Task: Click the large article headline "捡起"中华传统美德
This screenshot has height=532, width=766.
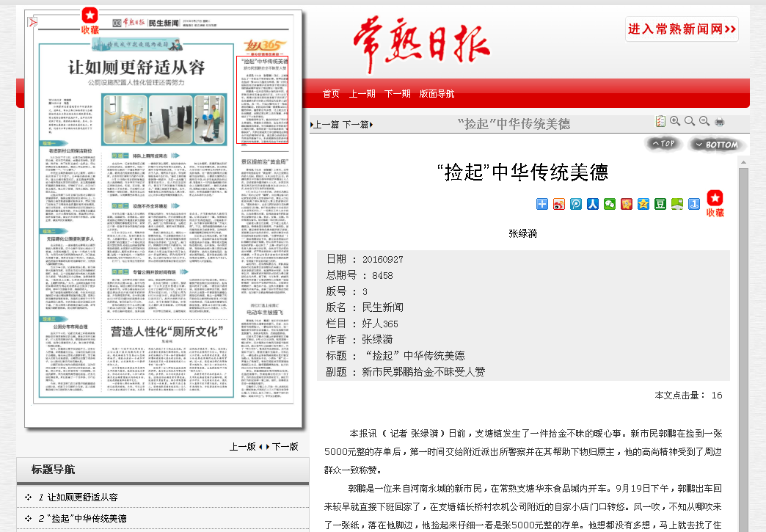Action: pos(522,172)
